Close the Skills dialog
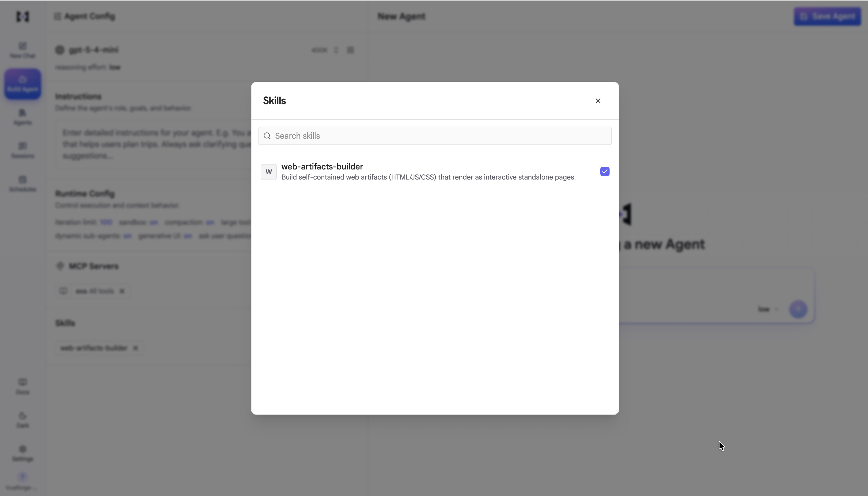The width and height of the screenshot is (868, 496). point(597,100)
